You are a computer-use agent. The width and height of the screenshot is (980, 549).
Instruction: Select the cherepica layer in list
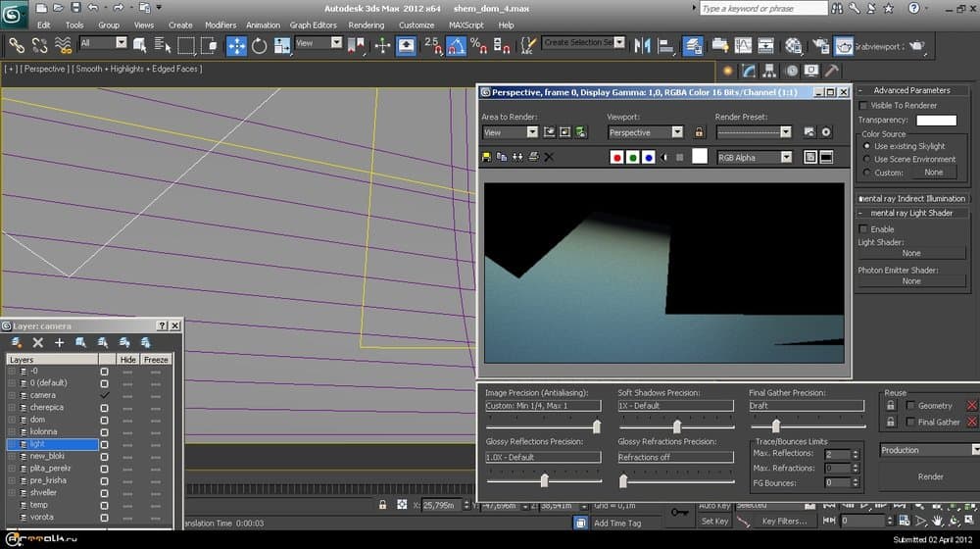coord(47,407)
